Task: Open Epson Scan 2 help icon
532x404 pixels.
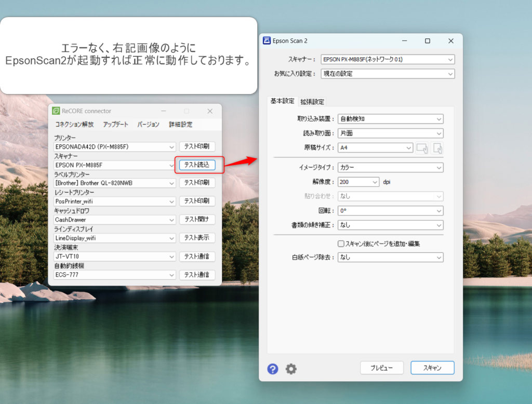Action: (272, 369)
